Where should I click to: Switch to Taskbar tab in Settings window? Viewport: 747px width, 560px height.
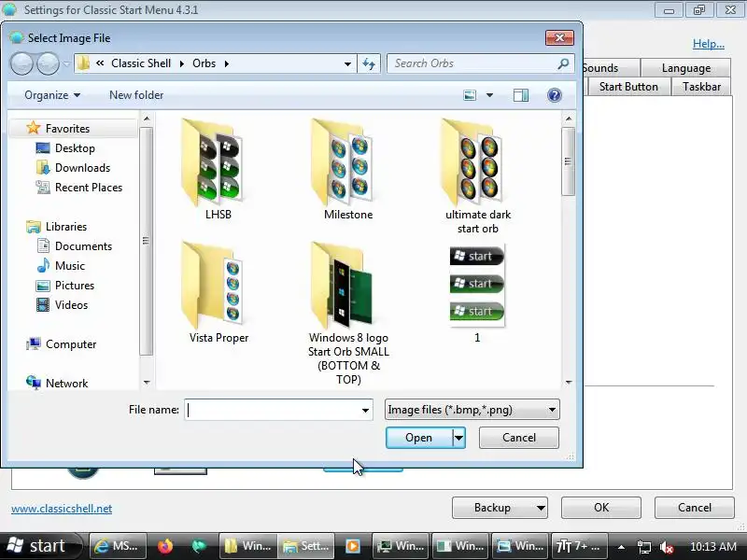coord(701,87)
